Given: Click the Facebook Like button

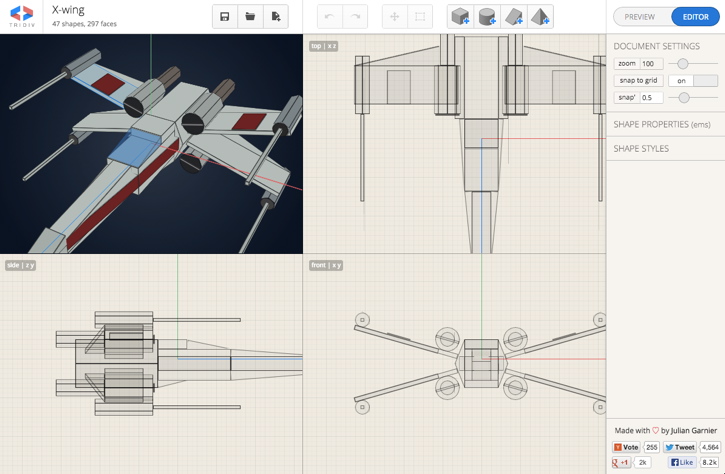Looking at the screenshot, I should pos(682,462).
